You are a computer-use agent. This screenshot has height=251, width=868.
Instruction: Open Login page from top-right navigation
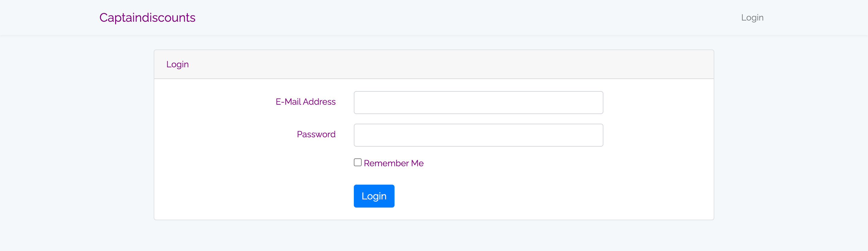click(x=752, y=17)
